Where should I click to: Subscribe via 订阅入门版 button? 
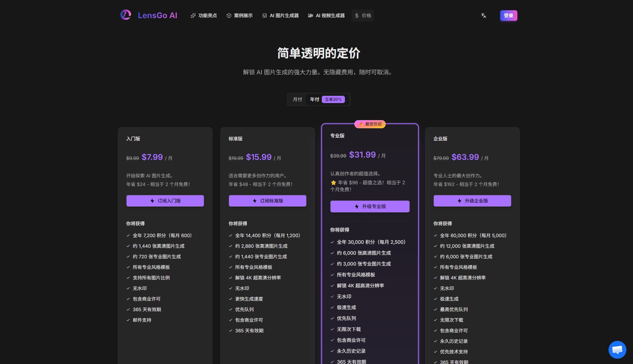[165, 200]
